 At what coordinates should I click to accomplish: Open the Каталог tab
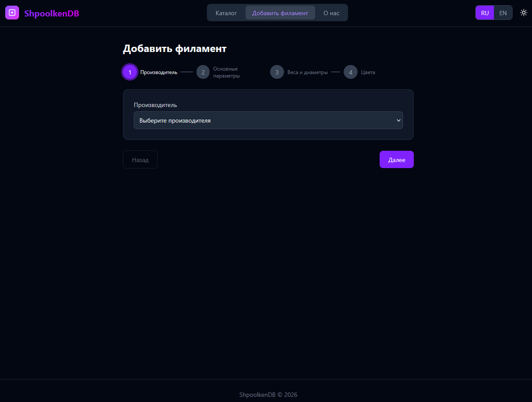[226, 13]
